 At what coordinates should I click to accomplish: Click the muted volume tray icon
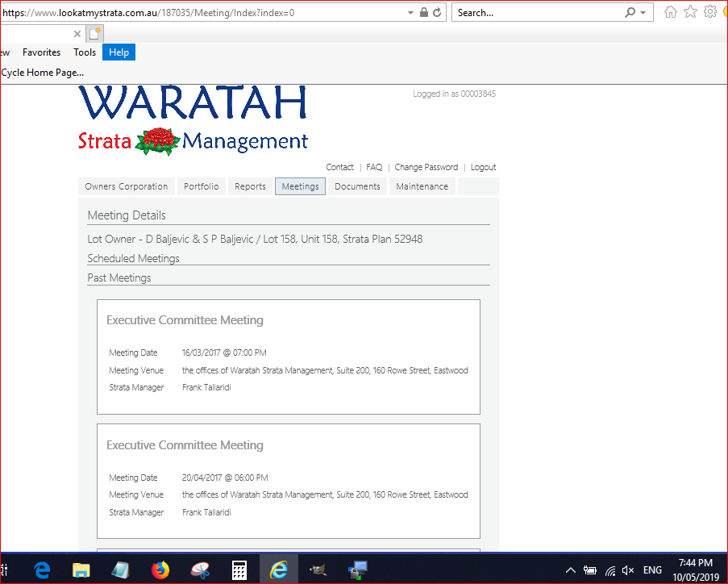(628, 570)
